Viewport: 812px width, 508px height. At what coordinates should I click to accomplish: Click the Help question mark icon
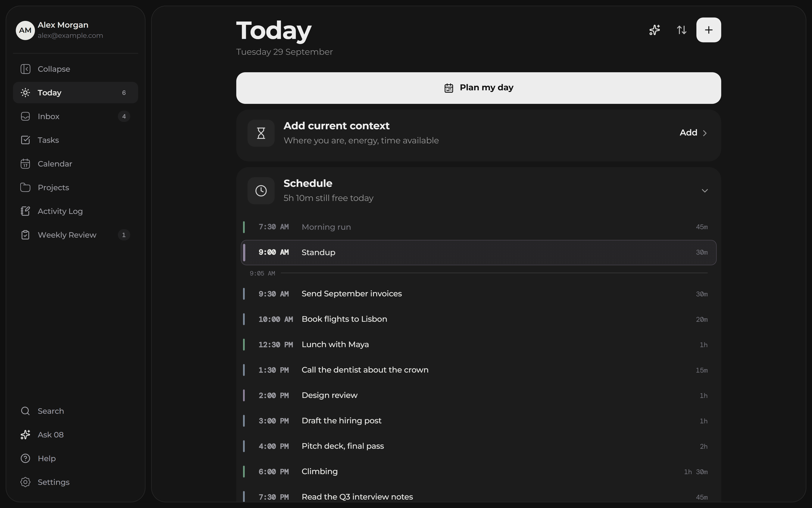click(x=25, y=458)
